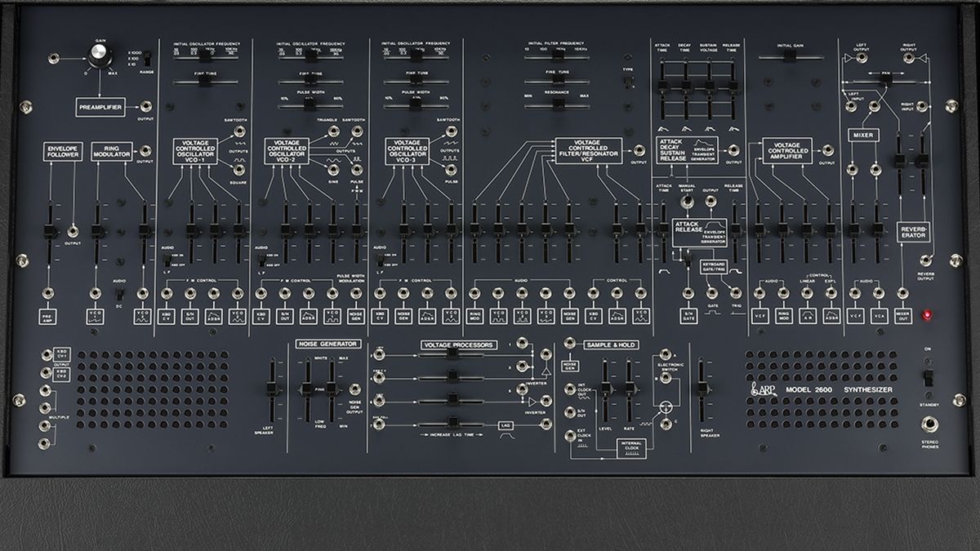
Task: Click the Ring Modulator output jack
Action: [145, 150]
